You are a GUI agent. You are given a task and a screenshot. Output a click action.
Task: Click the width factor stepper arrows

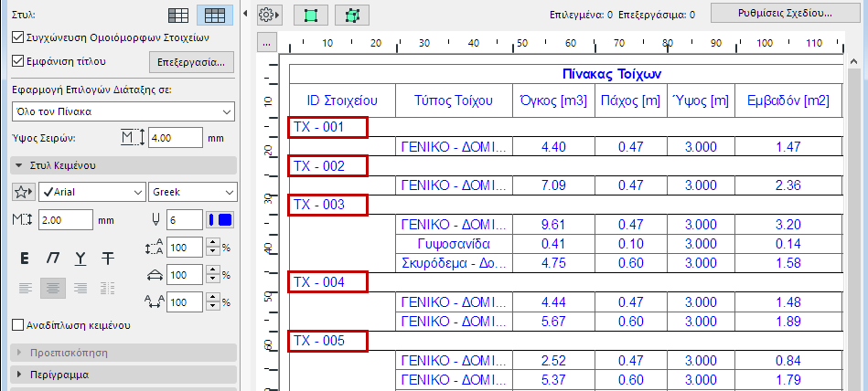[212, 274]
